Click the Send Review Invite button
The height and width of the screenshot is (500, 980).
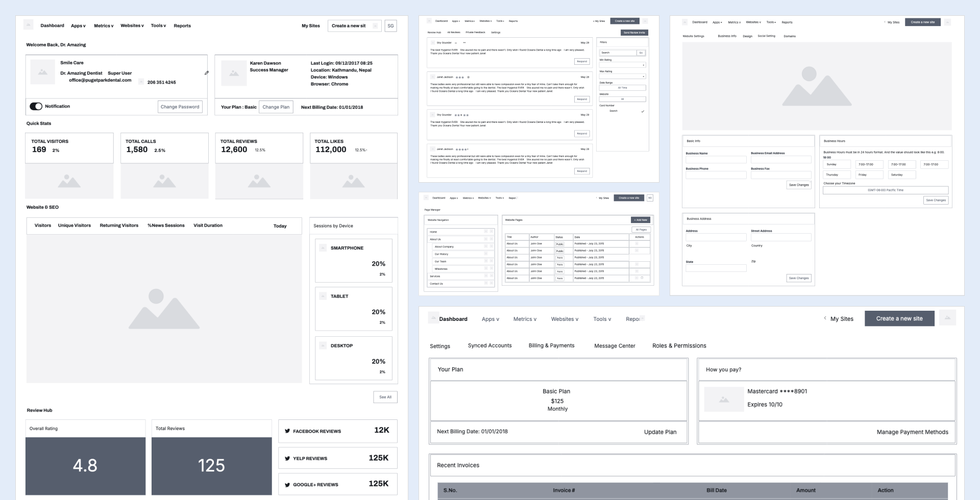click(x=634, y=32)
